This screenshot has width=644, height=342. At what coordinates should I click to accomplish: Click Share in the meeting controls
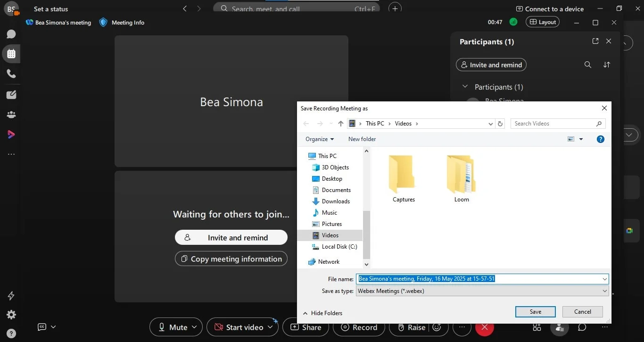click(306, 327)
